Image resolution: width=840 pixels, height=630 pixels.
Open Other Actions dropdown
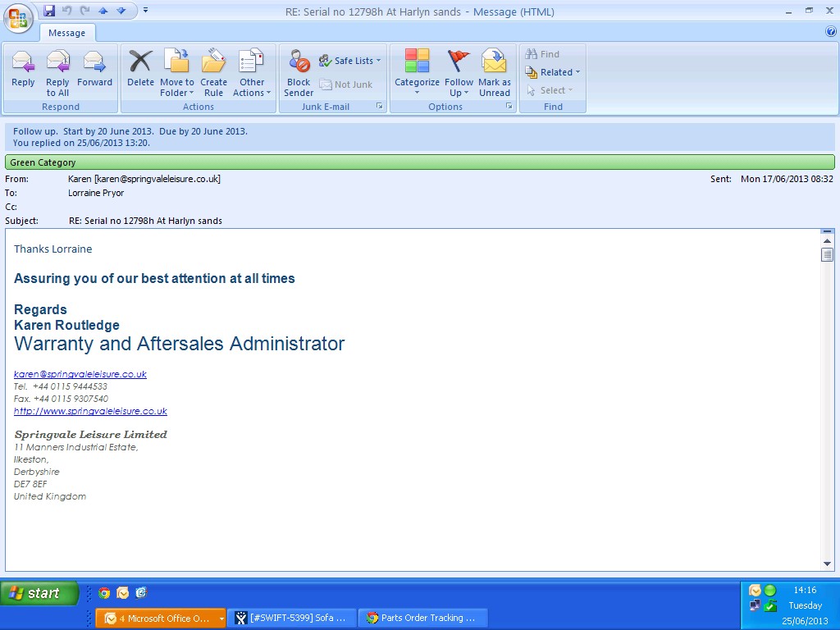click(252, 73)
